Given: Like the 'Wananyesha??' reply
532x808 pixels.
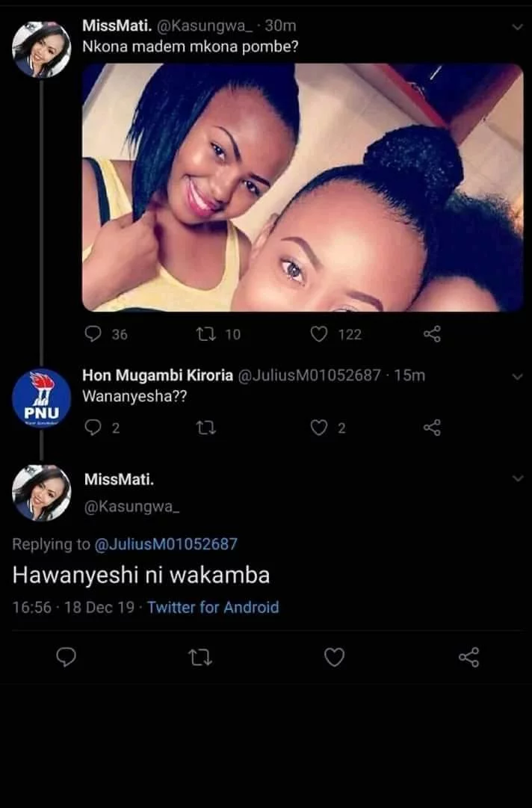Looking at the screenshot, I should coord(319,427).
